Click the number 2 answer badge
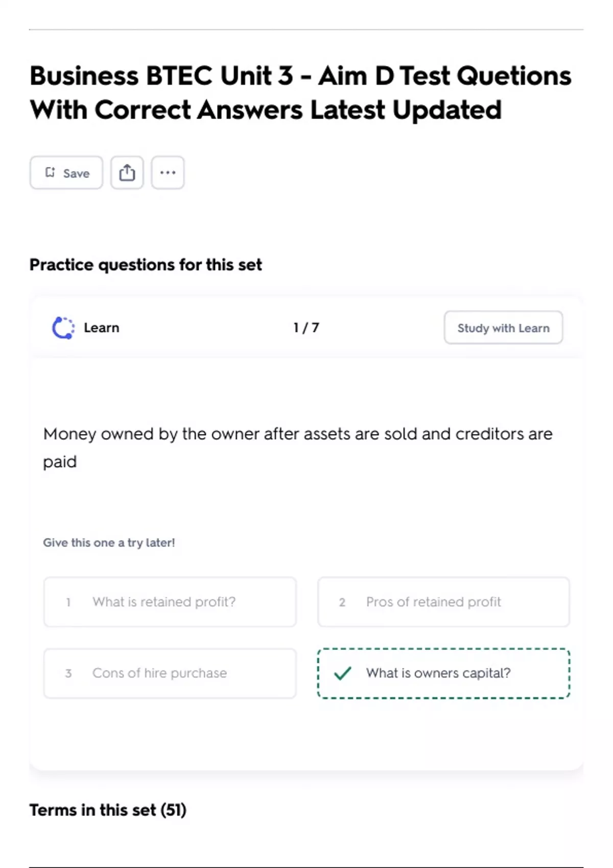This screenshot has width=613, height=868. click(x=342, y=602)
